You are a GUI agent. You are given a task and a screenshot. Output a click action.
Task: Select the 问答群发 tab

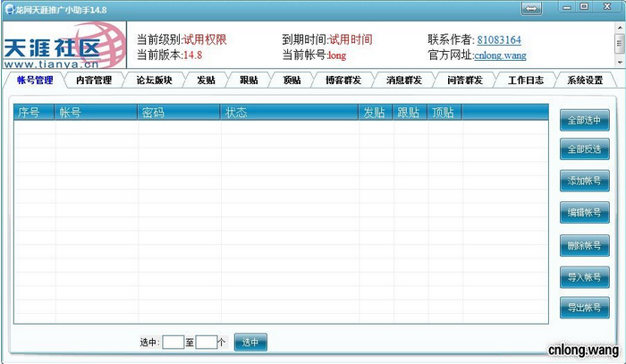465,80
